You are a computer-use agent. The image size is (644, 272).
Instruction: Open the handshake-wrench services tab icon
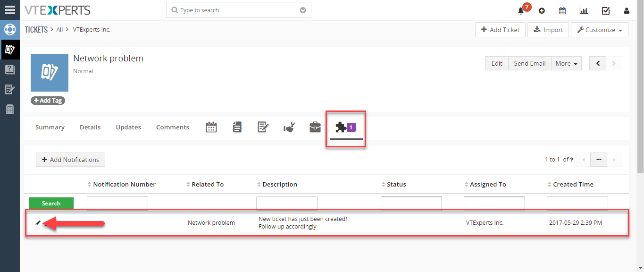pos(289,127)
